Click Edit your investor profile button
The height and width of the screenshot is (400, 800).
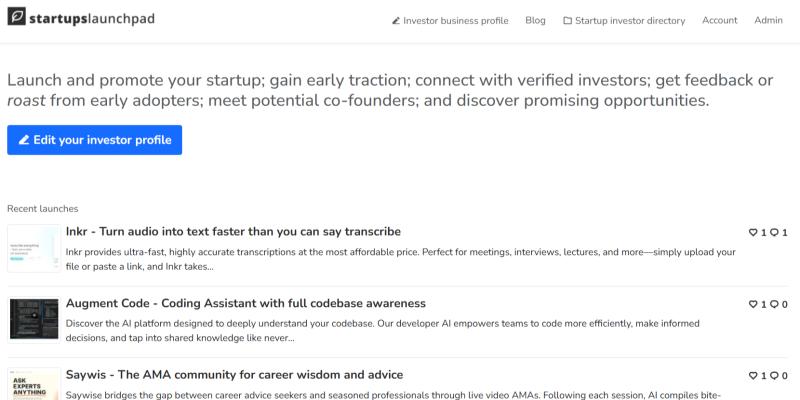tap(94, 140)
